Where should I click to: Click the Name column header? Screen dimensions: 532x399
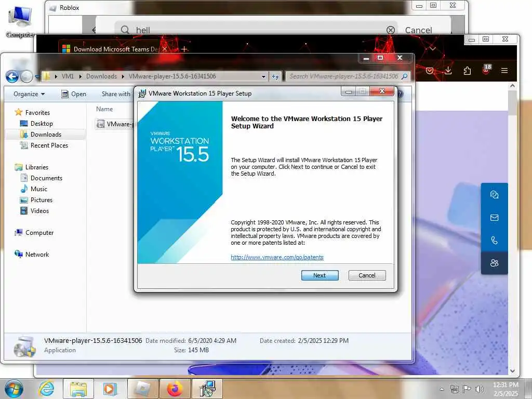104,109
